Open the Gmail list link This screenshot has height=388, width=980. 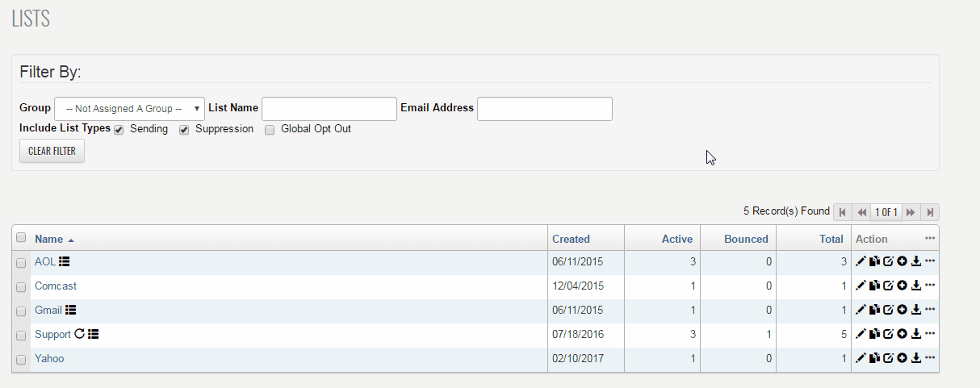48,310
